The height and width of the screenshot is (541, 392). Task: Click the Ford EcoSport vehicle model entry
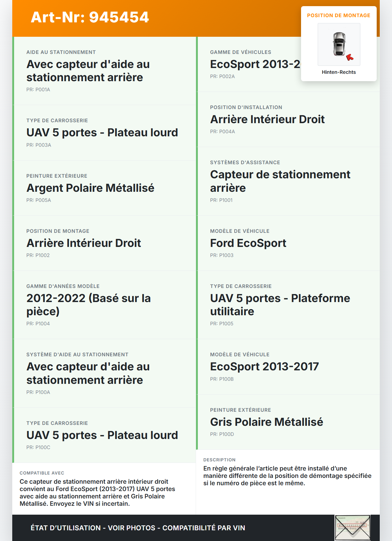pos(248,243)
